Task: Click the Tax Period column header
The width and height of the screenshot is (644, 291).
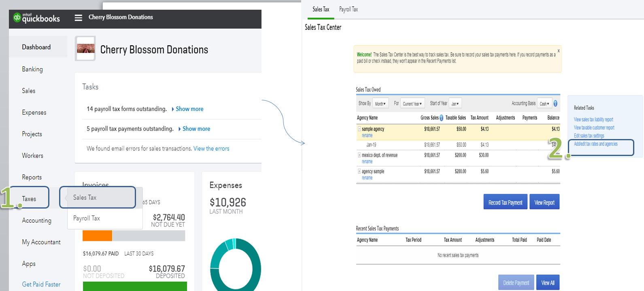Action: pyautogui.click(x=413, y=240)
